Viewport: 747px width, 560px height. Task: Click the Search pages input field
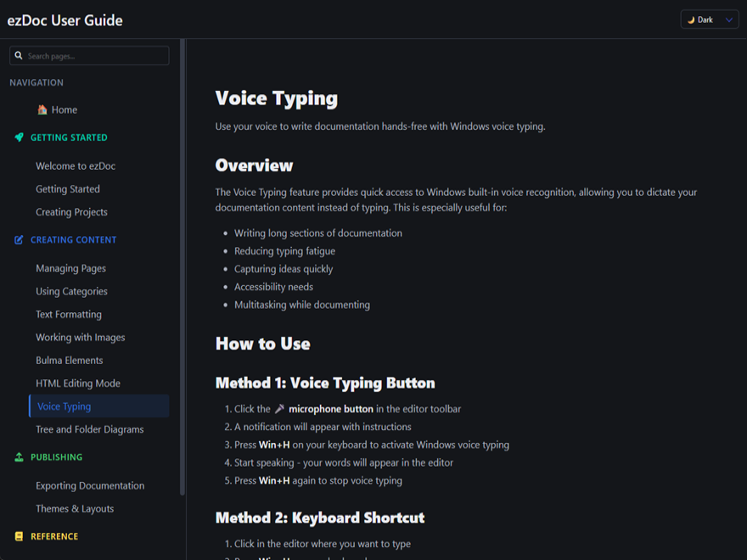point(95,56)
